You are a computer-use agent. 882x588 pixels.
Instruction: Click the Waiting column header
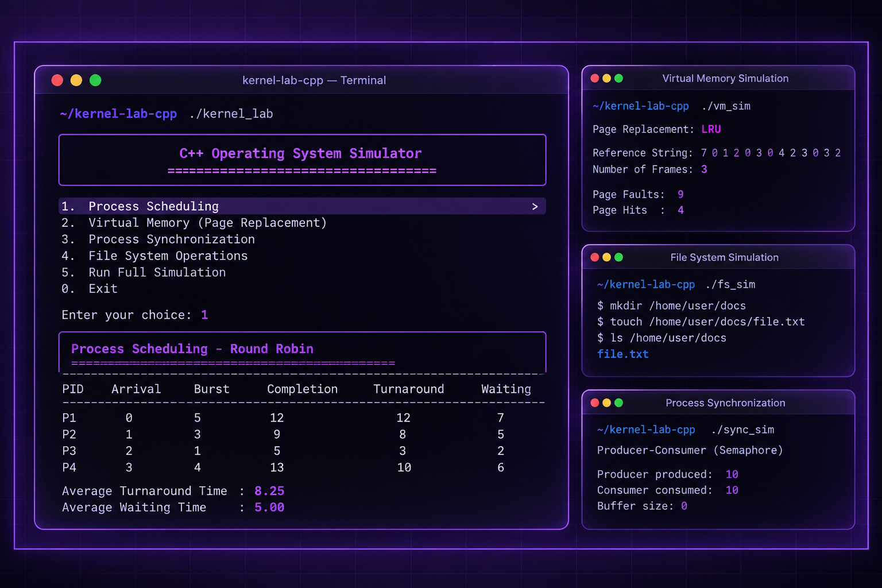point(506,389)
